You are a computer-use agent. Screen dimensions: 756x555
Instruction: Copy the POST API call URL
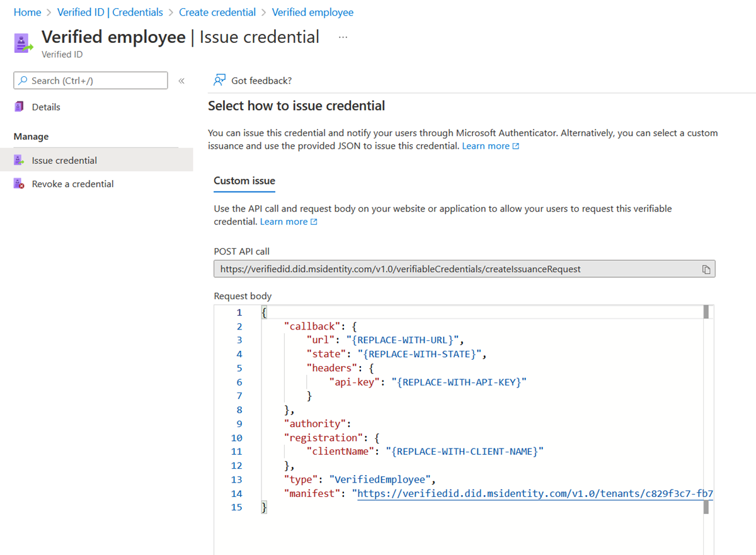point(706,270)
